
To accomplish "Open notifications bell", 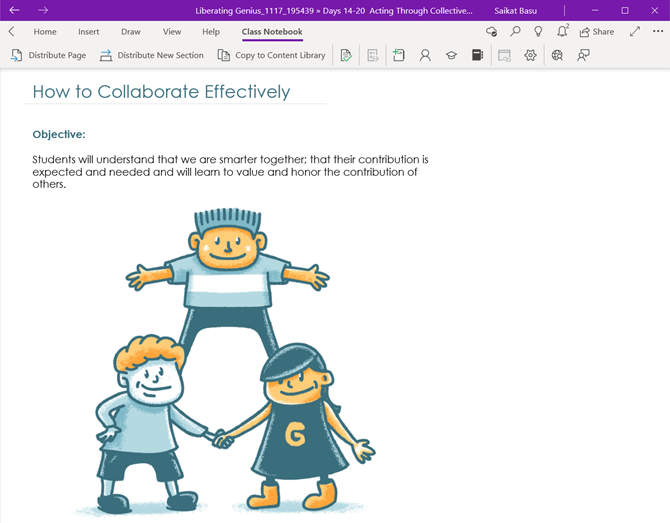I will (562, 31).
